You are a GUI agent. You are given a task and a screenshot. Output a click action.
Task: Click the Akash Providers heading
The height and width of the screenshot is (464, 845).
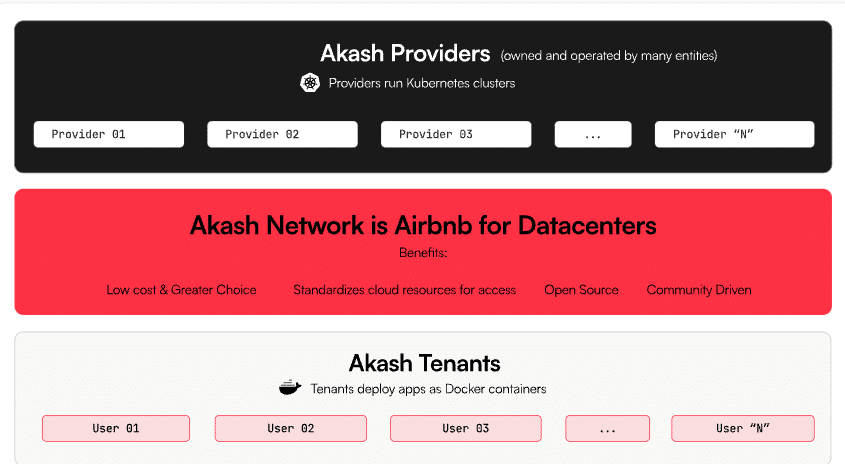(405, 53)
